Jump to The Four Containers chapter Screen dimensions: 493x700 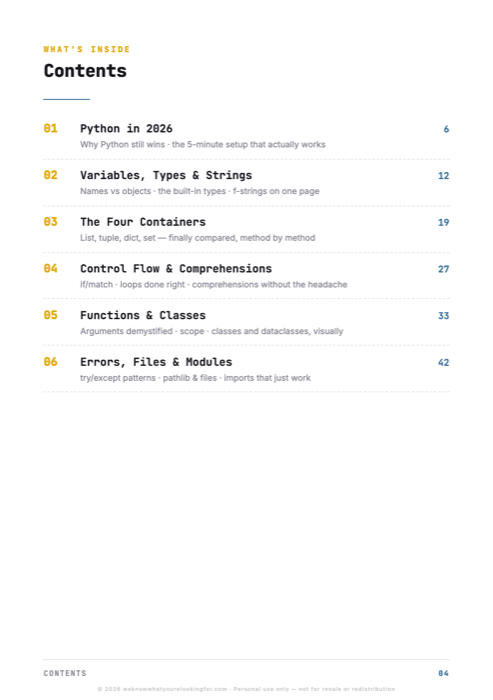click(x=143, y=222)
